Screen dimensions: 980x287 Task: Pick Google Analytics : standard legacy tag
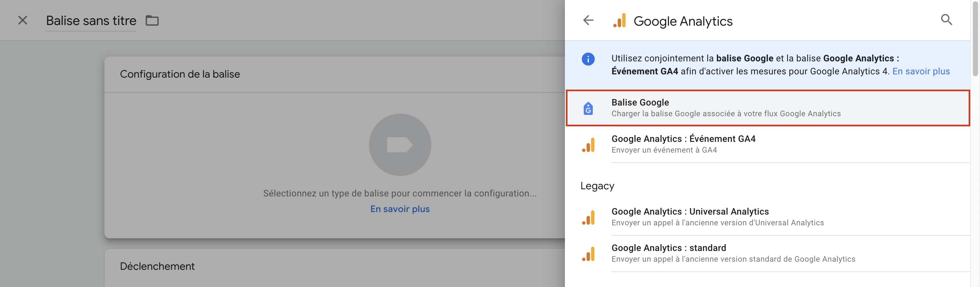coord(669,248)
